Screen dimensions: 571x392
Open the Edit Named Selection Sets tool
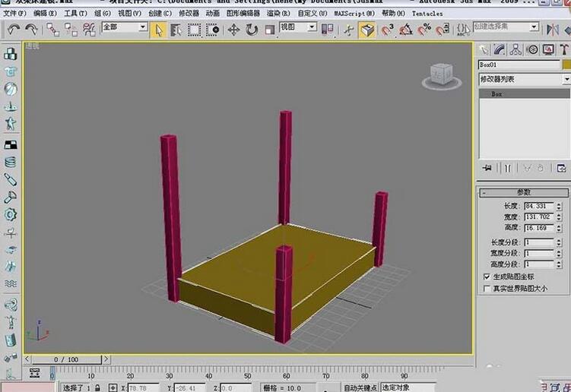point(463,30)
